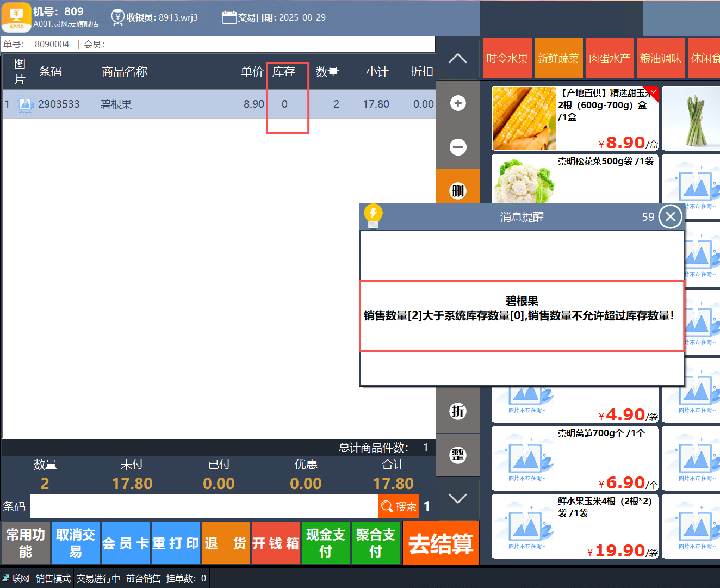Screen dimensions: 720x588
Task: Reprint the receipt with 重打印
Action: coord(176,543)
